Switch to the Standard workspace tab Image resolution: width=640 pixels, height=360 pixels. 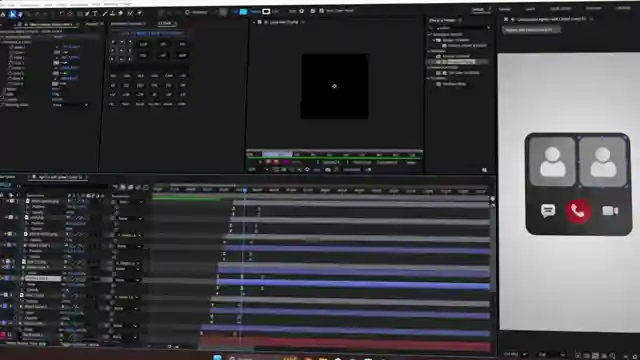coord(593,8)
